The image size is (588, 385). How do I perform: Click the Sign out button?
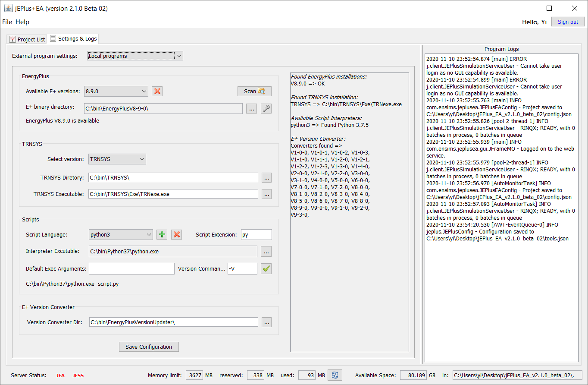(568, 22)
